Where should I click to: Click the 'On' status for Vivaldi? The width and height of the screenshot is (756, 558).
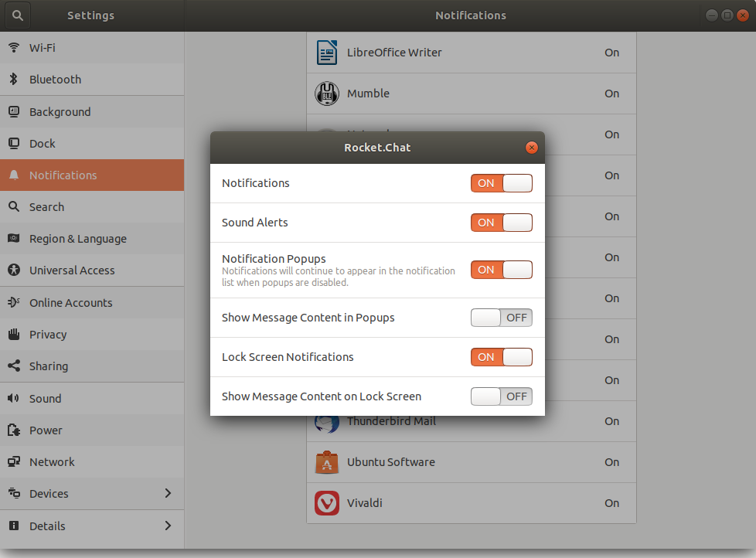(x=612, y=503)
